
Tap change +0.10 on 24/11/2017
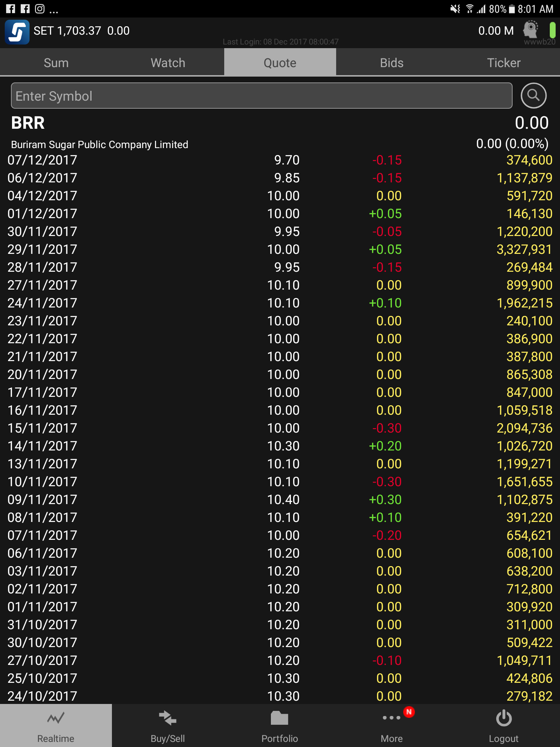point(385,303)
